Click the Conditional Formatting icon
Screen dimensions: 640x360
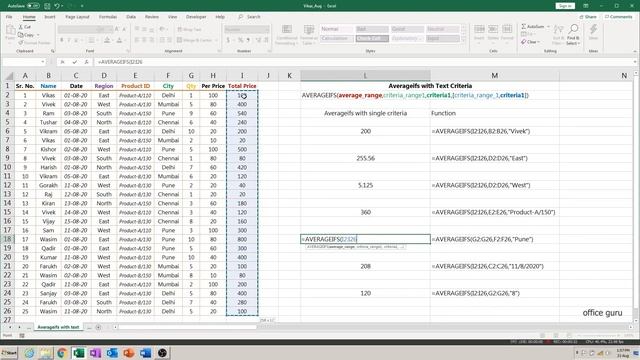287,29
